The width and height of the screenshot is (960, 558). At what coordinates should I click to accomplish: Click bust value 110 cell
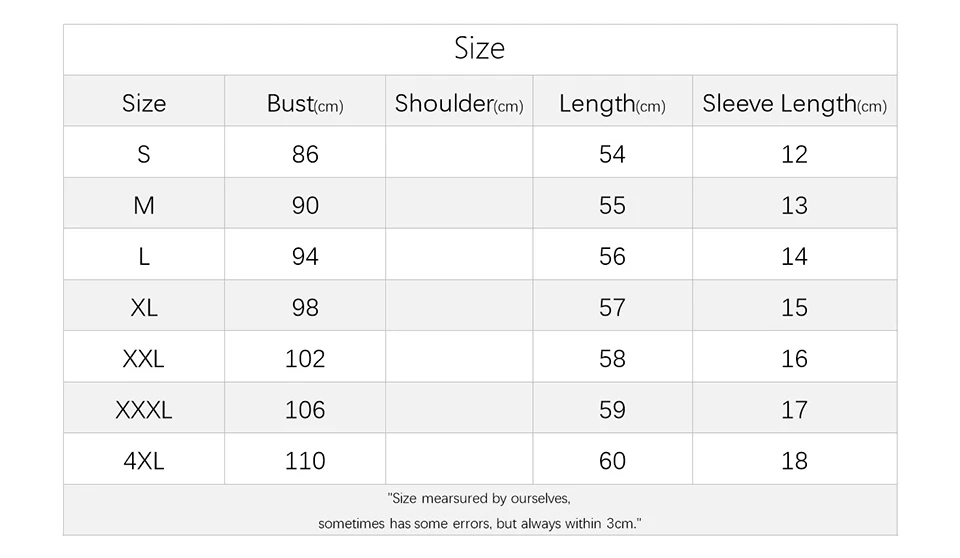pyautogui.click(x=305, y=460)
